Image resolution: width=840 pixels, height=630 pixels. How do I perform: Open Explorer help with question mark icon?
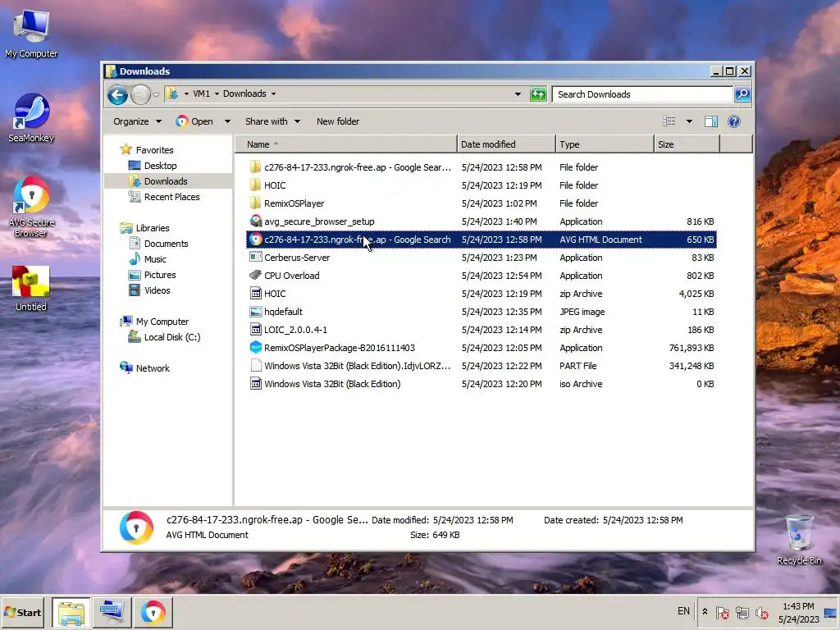(734, 121)
